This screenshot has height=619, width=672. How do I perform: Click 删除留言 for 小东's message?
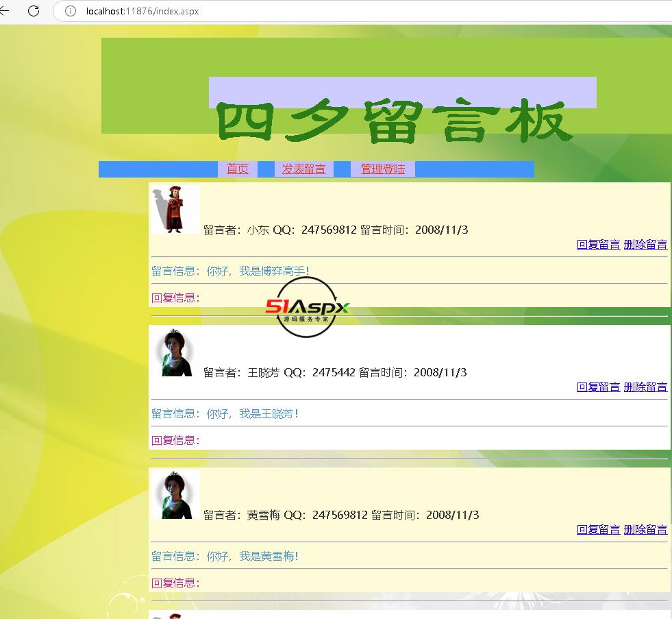click(x=645, y=245)
